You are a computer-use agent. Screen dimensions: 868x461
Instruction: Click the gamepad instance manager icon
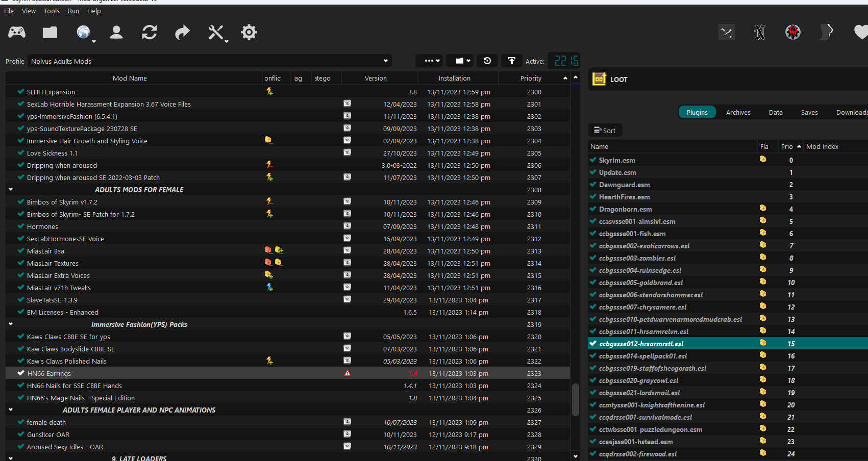coord(17,33)
